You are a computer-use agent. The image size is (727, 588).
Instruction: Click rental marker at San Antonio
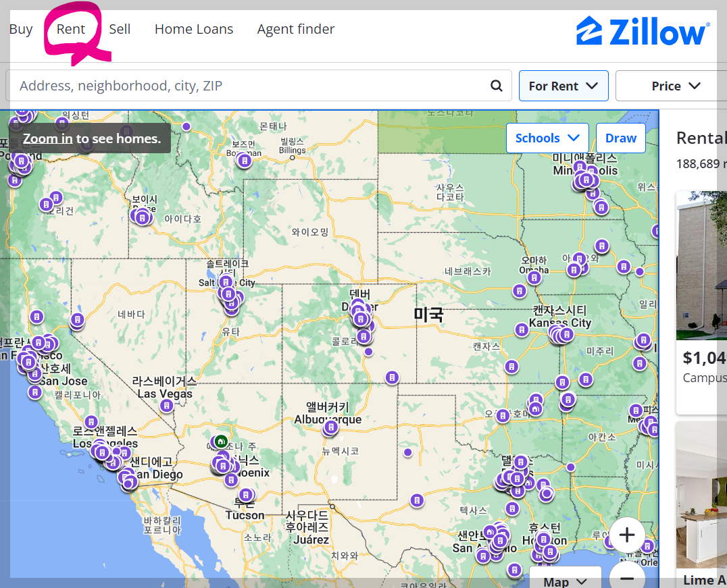[500, 540]
